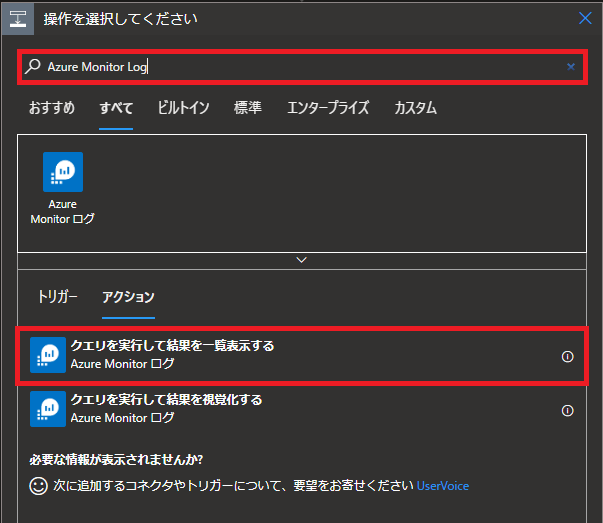Choose クエリを実行して結果を視覚化する action
Screen dimensions: 603x523
pyautogui.click(x=302, y=410)
